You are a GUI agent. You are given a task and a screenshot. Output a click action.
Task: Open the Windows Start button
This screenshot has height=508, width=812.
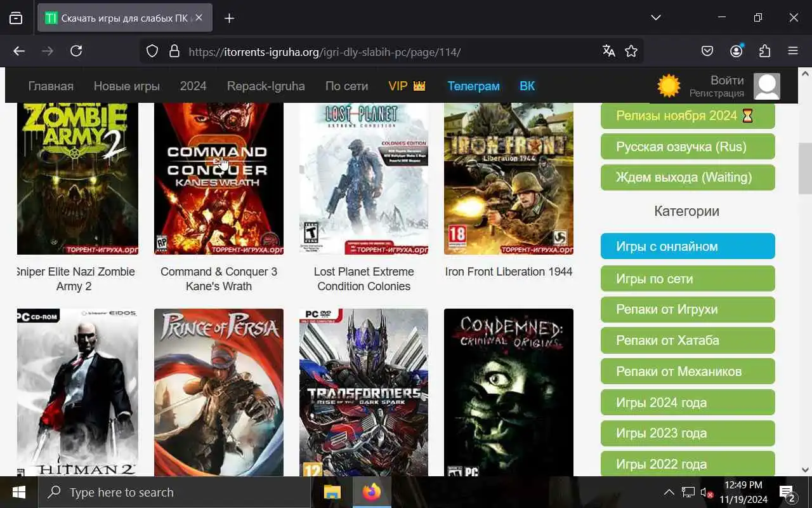point(18,492)
